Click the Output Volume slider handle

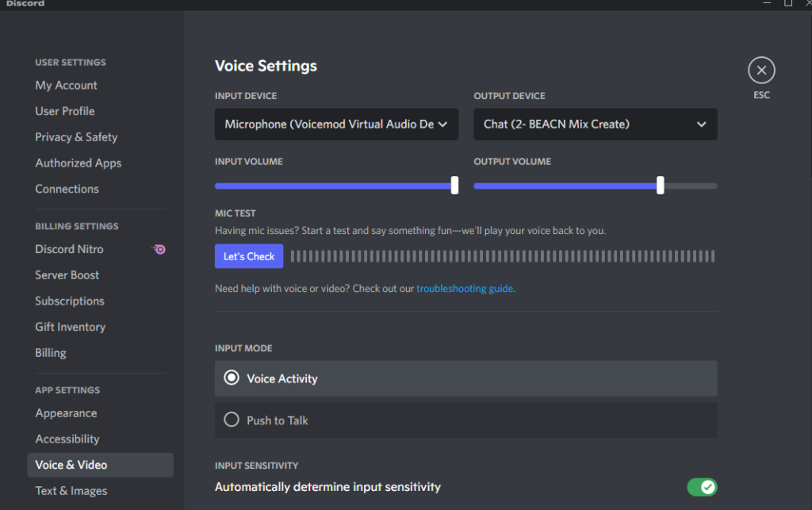661,186
